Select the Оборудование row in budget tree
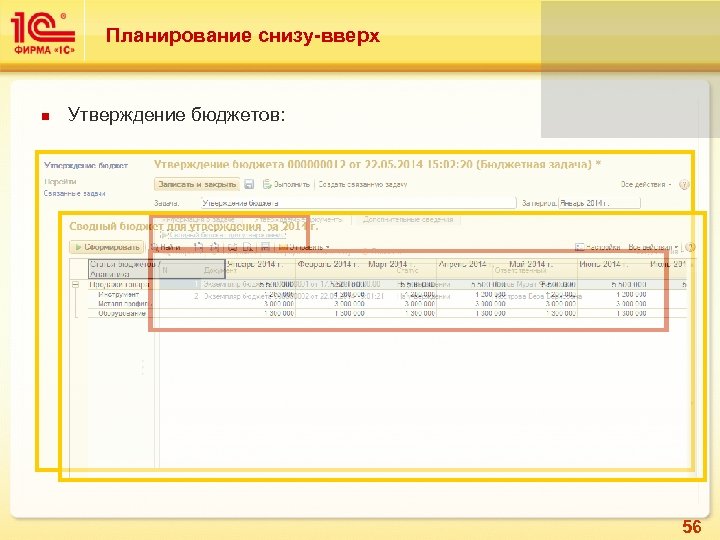Screen dimensions: 720x540 coord(122,313)
